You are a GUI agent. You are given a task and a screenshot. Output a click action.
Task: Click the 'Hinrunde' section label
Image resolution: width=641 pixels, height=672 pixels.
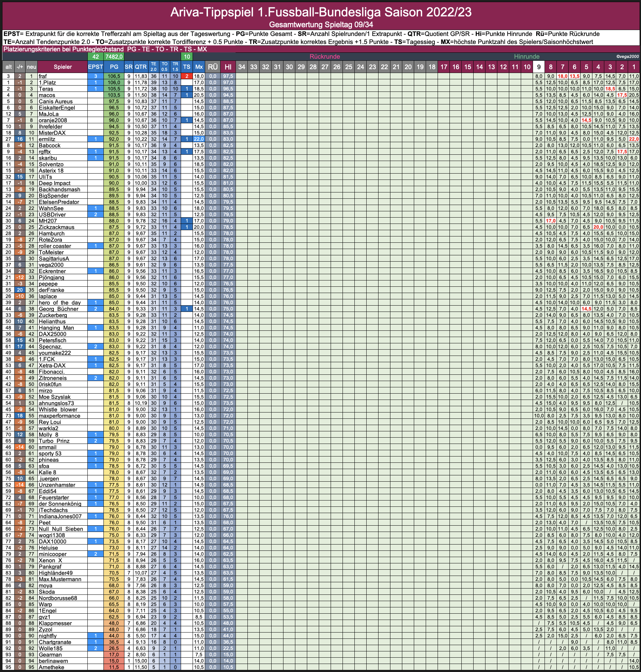(x=527, y=57)
